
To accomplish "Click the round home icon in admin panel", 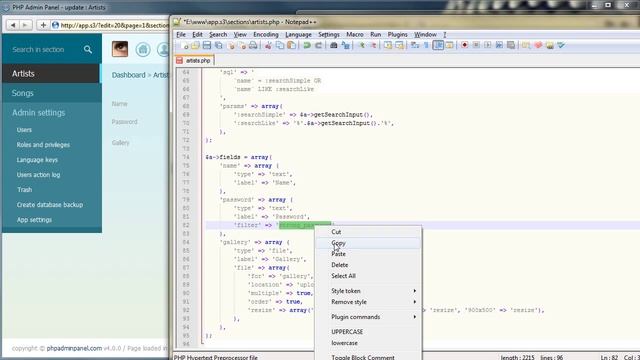I will click(x=143, y=49).
